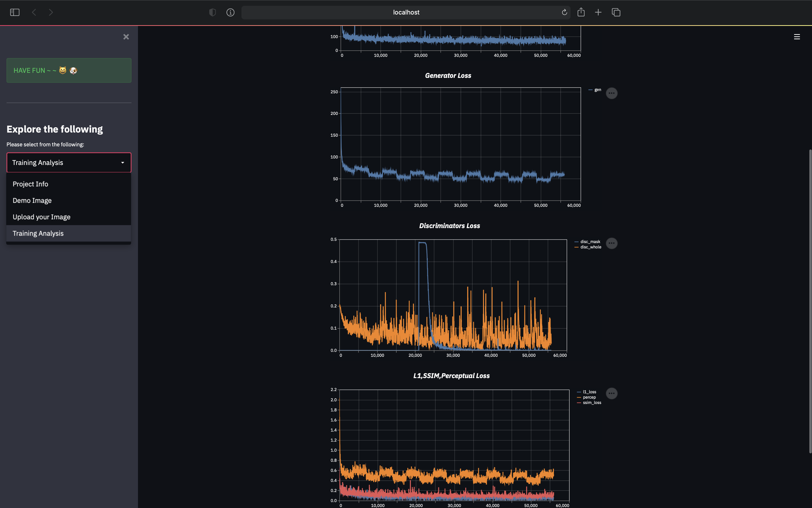Toggle the disc_mask legend entry
The width and height of the screenshot is (812, 508).
click(x=587, y=242)
